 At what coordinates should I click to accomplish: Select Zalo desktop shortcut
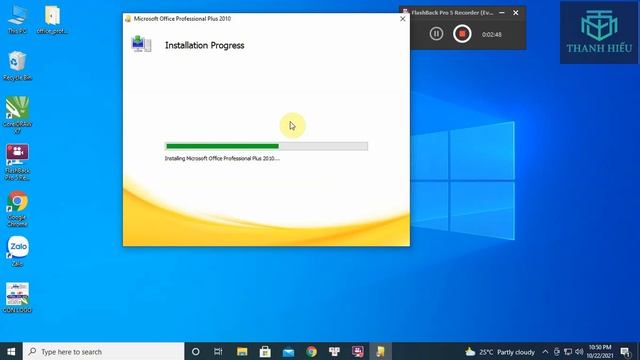click(17, 251)
